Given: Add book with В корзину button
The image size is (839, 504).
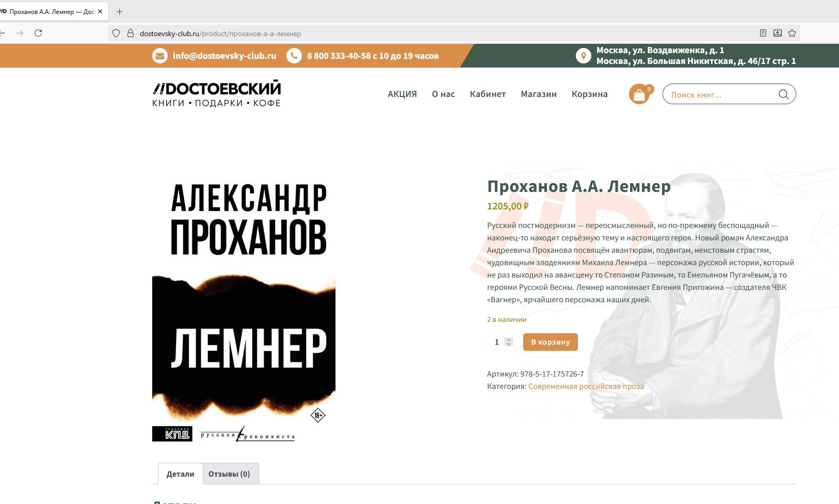Looking at the screenshot, I should point(550,342).
